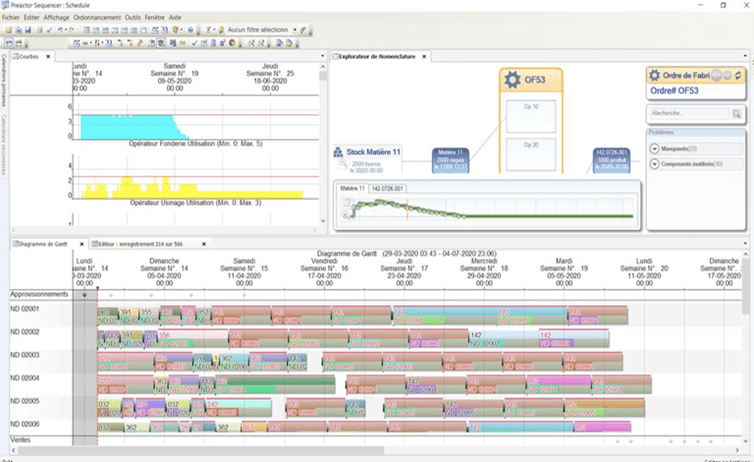Toggle second gray round button on Ordre de Fabri
Image resolution: width=754 pixels, height=462 pixels.
727,75
